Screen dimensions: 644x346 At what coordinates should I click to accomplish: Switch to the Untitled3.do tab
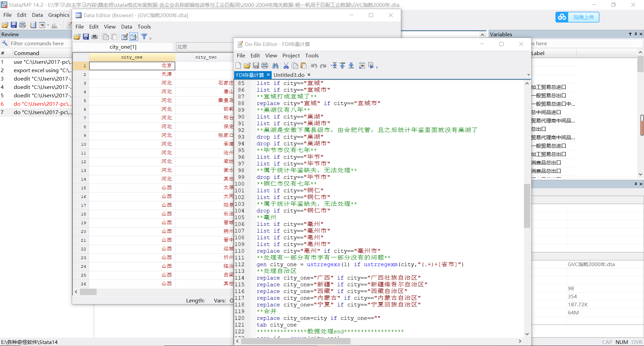point(289,75)
